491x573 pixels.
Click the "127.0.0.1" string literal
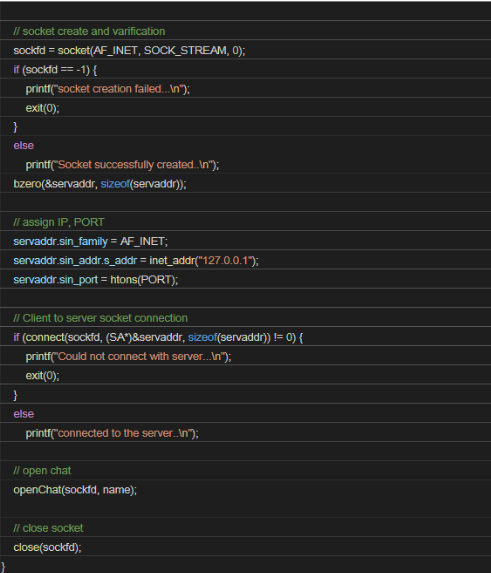coord(225,261)
